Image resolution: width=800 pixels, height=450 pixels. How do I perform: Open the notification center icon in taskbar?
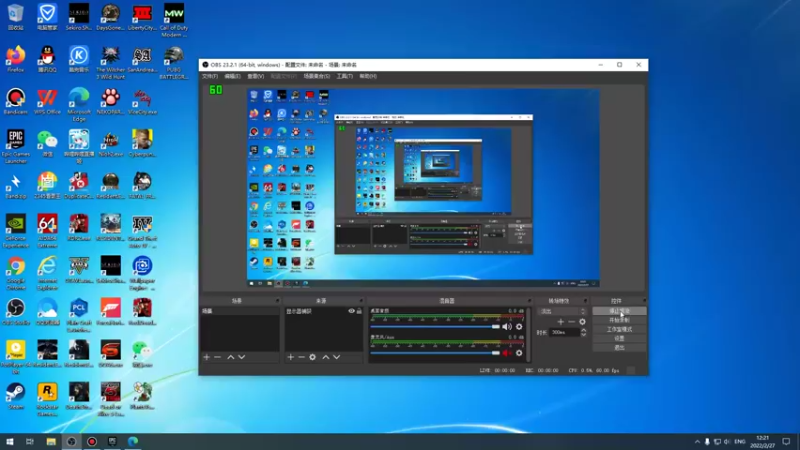[x=786, y=441]
